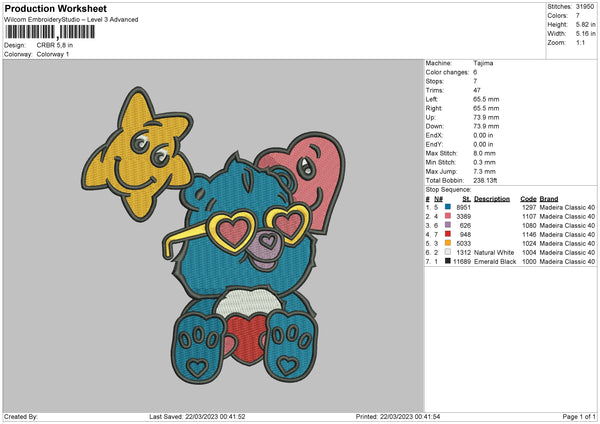Image resolution: width=600 pixels, height=424 pixels.
Task: Click stitch count '948' in stop 4
Action: pos(465,235)
